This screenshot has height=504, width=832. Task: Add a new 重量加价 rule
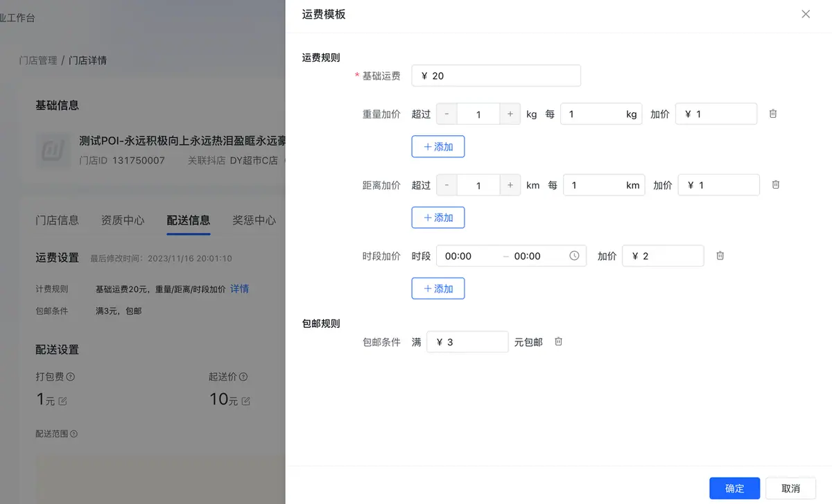[x=438, y=147]
